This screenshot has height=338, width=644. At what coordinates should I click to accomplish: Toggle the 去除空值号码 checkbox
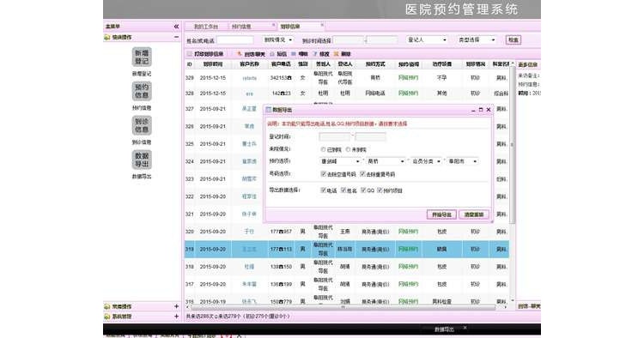tap(323, 174)
